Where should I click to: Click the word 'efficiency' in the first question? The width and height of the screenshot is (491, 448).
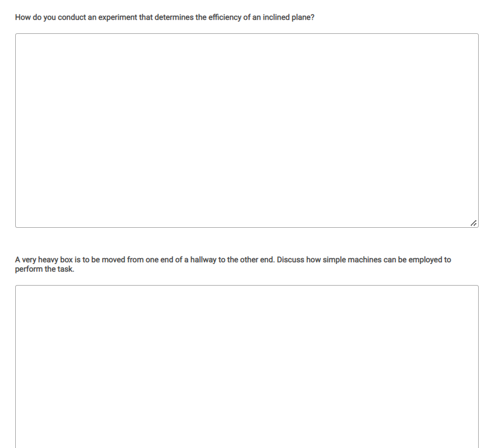pyautogui.click(x=224, y=18)
